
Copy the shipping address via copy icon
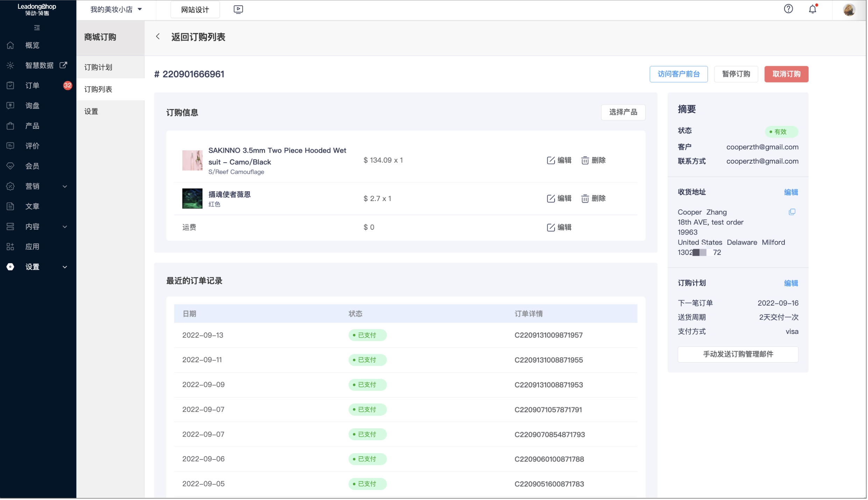pyautogui.click(x=792, y=212)
